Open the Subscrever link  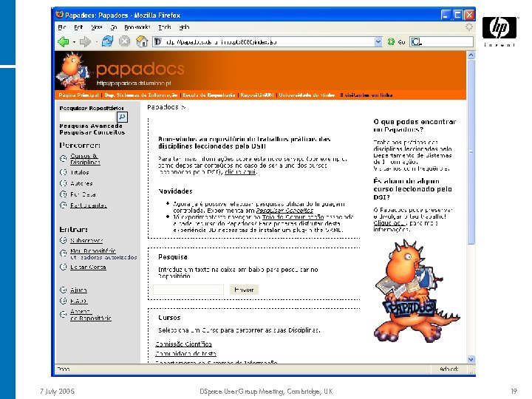86,240
